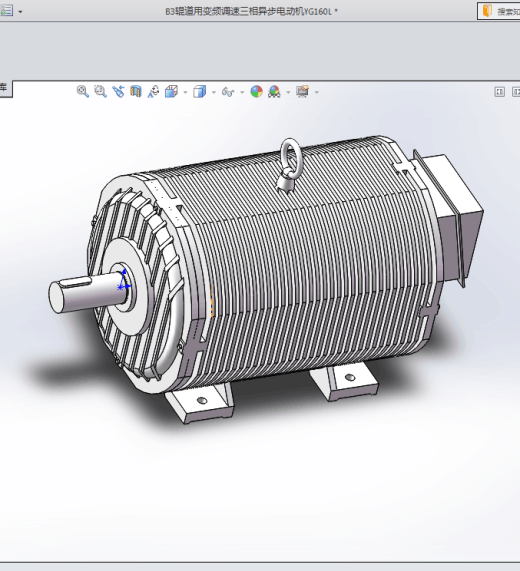Click the Apply Scene icon

(274, 91)
